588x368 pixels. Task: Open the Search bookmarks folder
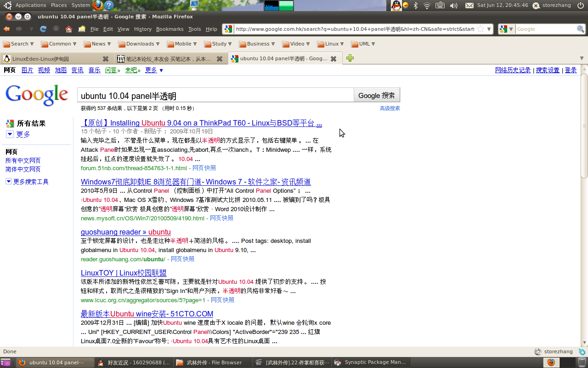[18, 44]
